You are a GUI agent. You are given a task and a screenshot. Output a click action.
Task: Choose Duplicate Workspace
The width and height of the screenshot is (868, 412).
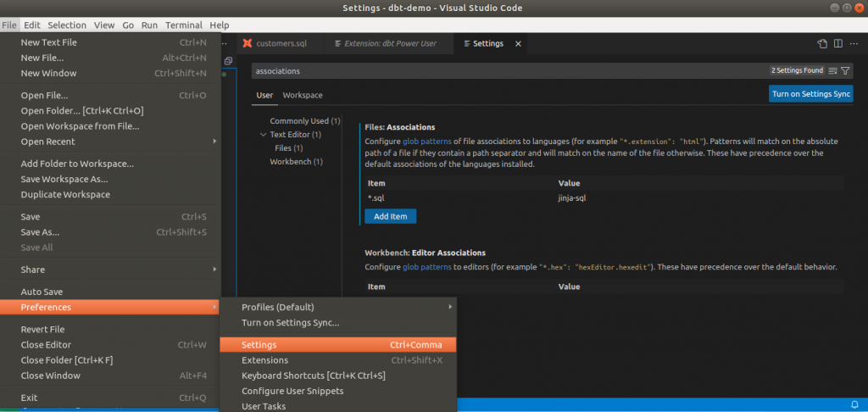tap(110, 194)
